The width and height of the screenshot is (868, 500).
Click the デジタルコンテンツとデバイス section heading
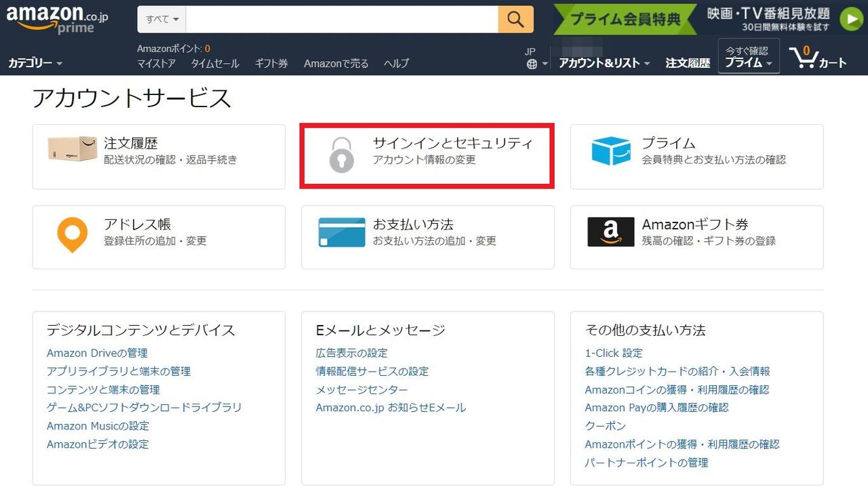(x=141, y=330)
